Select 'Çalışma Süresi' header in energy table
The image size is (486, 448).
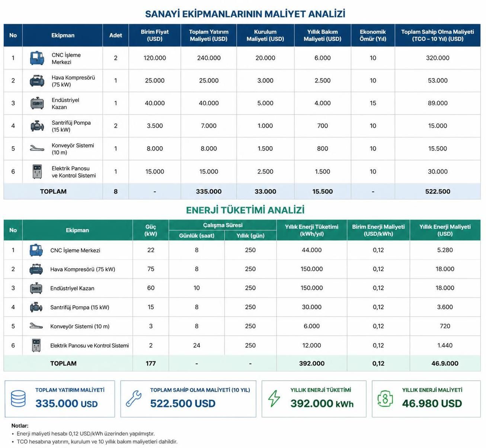point(223,225)
